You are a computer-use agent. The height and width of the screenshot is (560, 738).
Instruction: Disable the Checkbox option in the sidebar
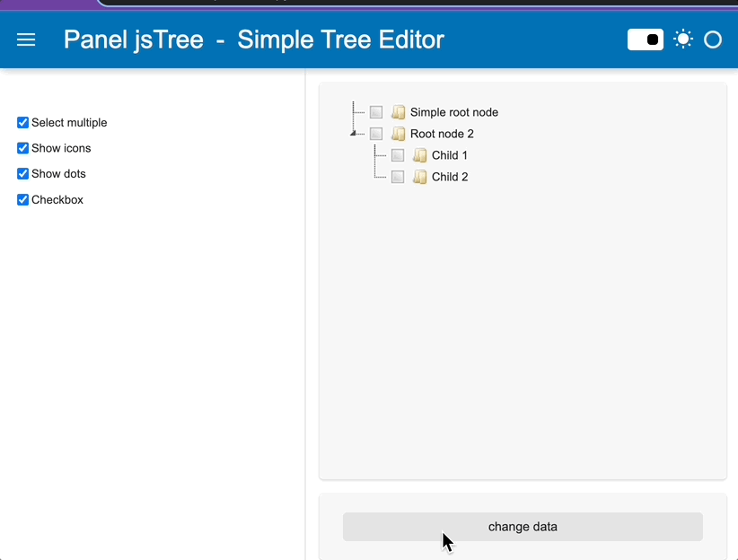tap(22, 199)
